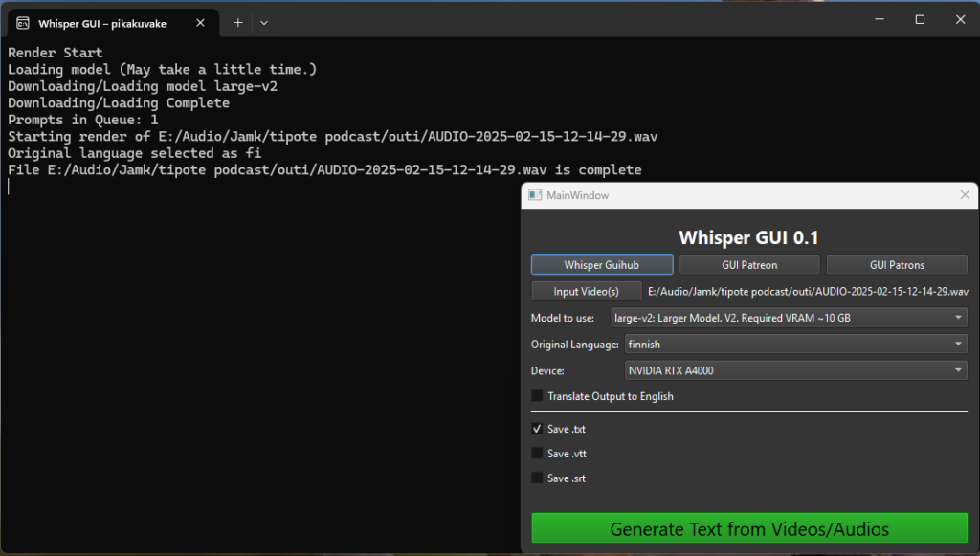Enable the Save .srt checkbox
This screenshot has height=556, width=980.
(x=537, y=478)
